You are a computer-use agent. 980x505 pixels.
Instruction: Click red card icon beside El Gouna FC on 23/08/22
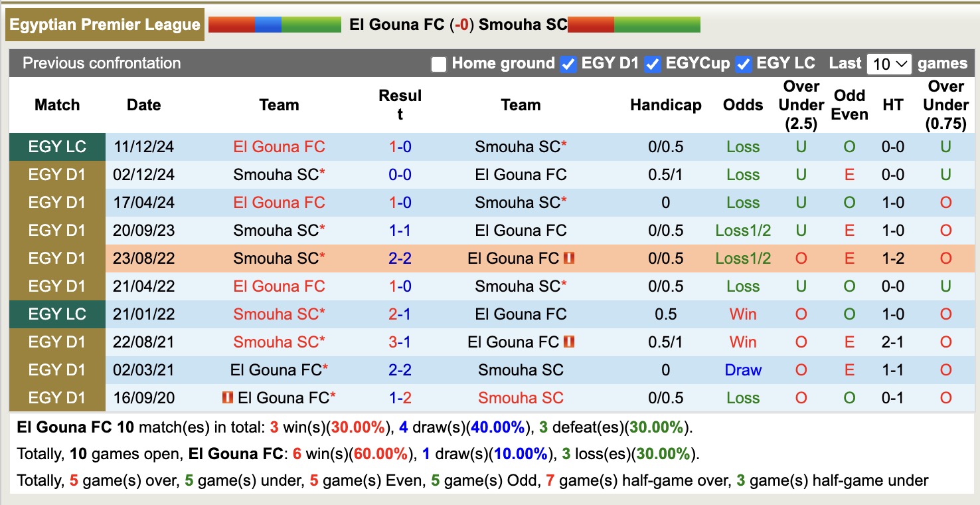click(x=569, y=258)
